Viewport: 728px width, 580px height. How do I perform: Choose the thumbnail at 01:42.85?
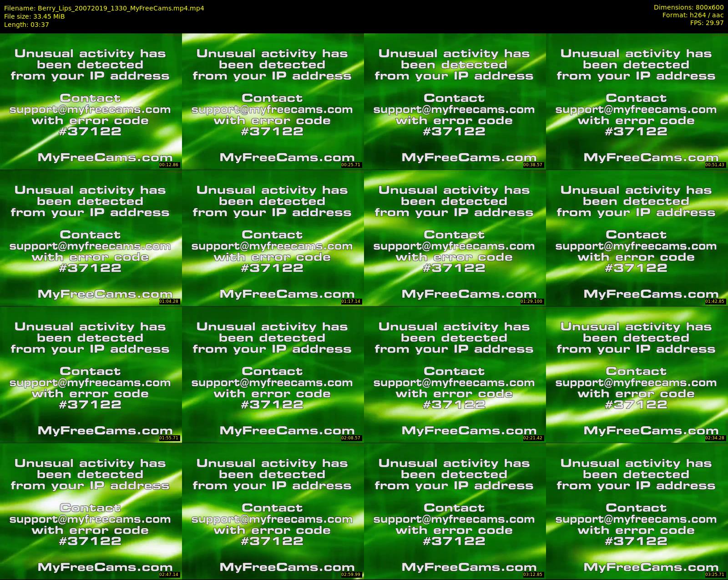coord(637,238)
